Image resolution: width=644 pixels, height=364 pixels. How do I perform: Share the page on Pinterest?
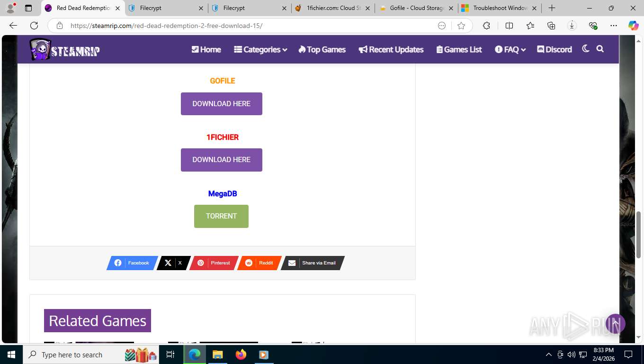click(x=214, y=263)
